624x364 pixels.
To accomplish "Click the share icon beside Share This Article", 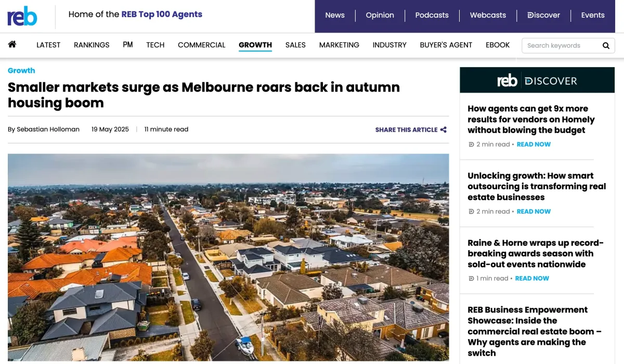I will click(444, 129).
